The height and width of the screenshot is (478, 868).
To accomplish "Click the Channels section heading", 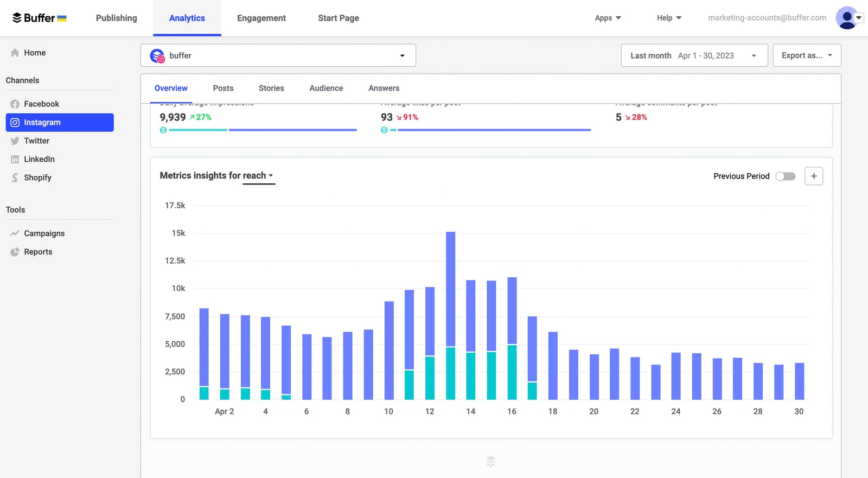I will 22,80.
